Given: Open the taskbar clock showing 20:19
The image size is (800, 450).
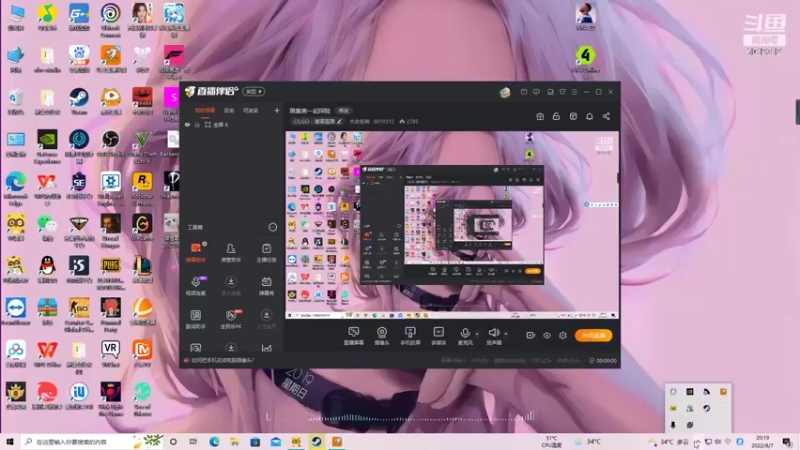Looking at the screenshot, I should 762,442.
